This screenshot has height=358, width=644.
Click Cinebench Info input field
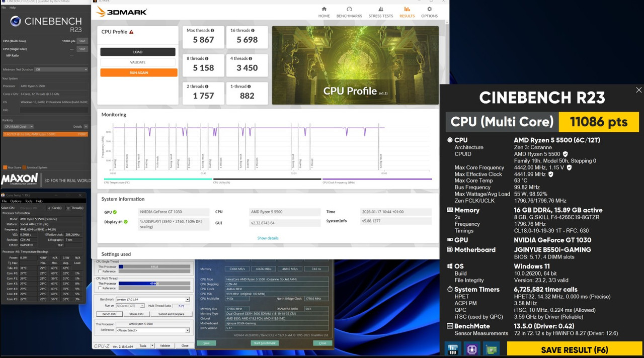[x=53, y=110]
